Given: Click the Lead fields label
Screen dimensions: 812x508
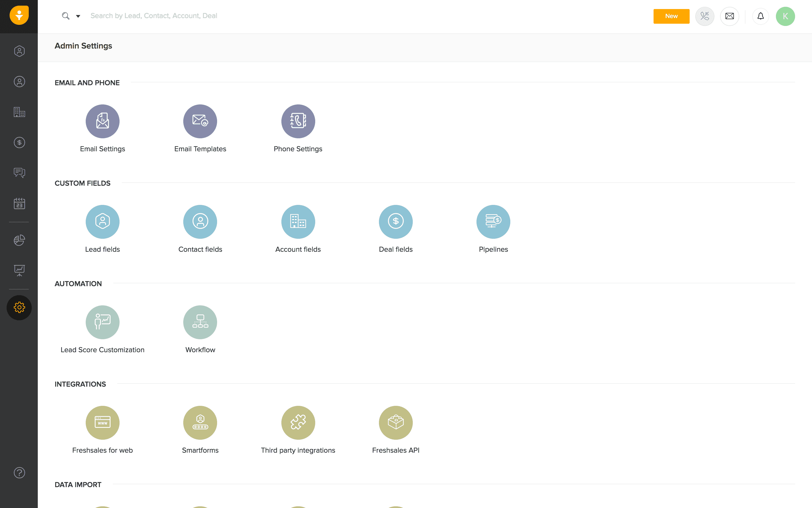Looking at the screenshot, I should click(x=102, y=249).
